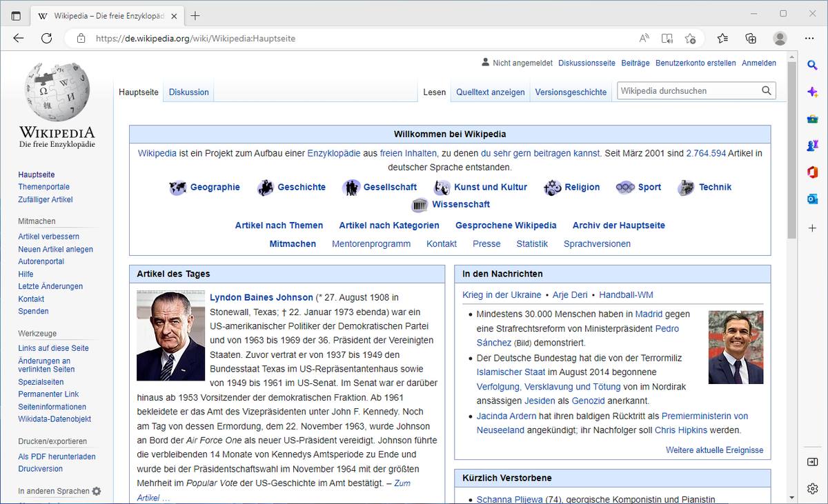
Task: Toggle the sidebar hide panel icon
Action: (812, 461)
